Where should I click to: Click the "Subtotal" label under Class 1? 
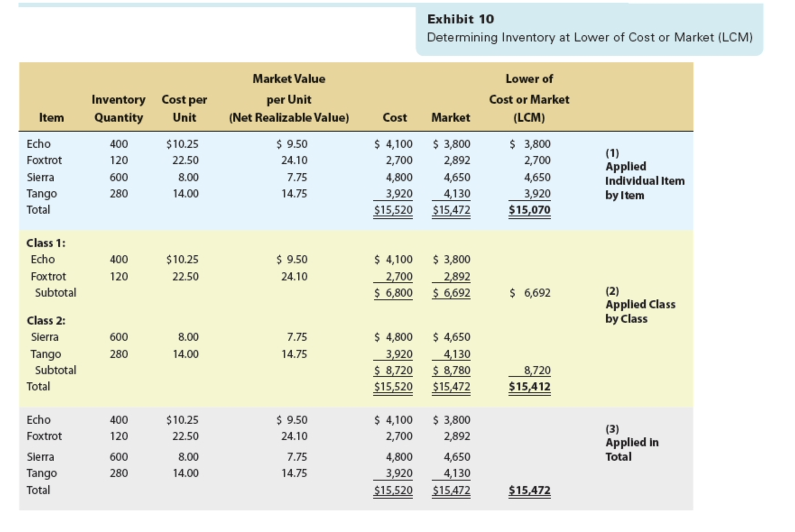55,293
